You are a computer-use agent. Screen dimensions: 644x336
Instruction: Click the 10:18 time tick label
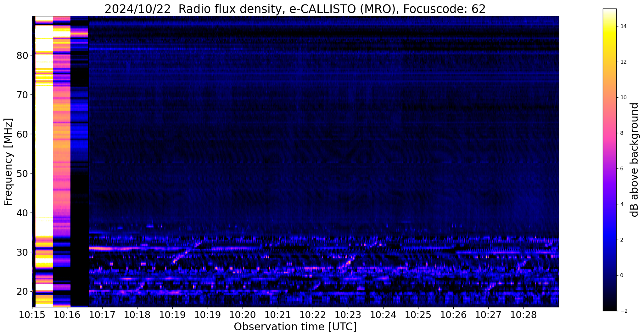point(137,315)
